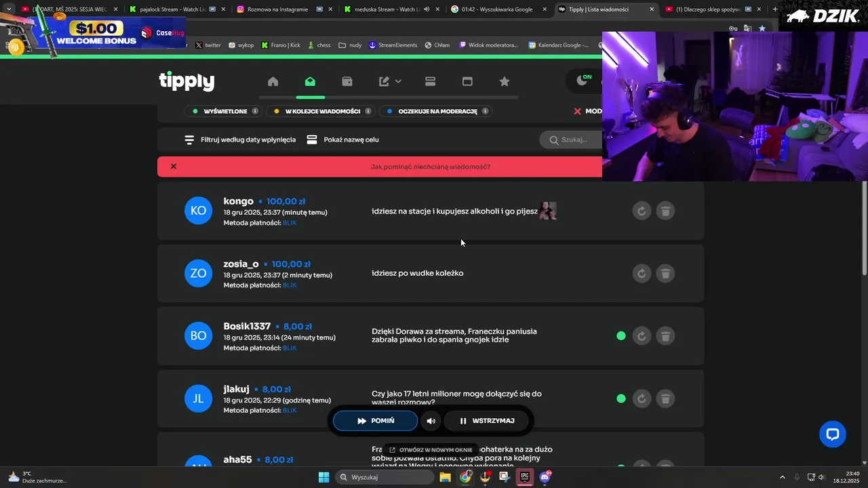Open Discord from the taskbar
Image resolution: width=868 pixels, height=488 pixels.
click(x=545, y=477)
